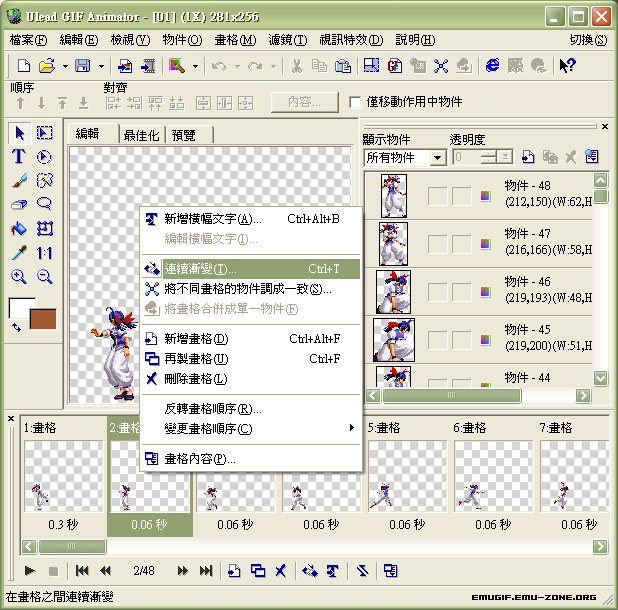Viewport: 618px width, 610px height.
Task: Switch to the 預覽 tab
Action: pyautogui.click(x=189, y=135)
